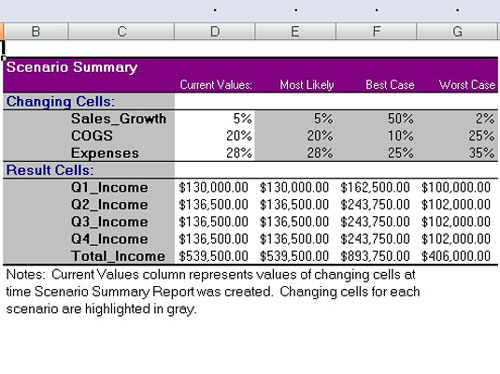Click the Q3_Income row label
The image size is (500, 374).
click(109, 222)
